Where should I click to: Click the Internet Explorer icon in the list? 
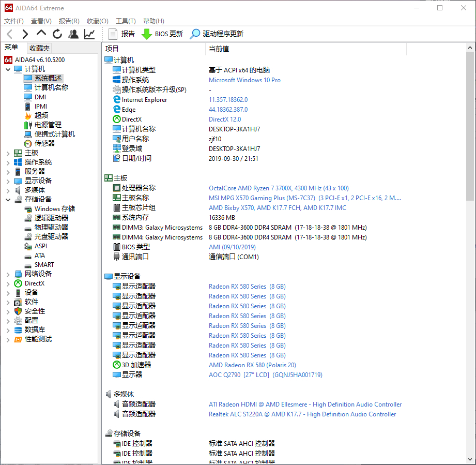coord(117,100)
